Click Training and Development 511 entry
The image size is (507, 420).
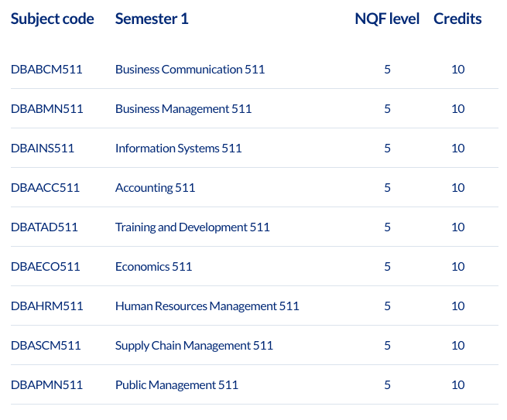[x=193, y=227]
